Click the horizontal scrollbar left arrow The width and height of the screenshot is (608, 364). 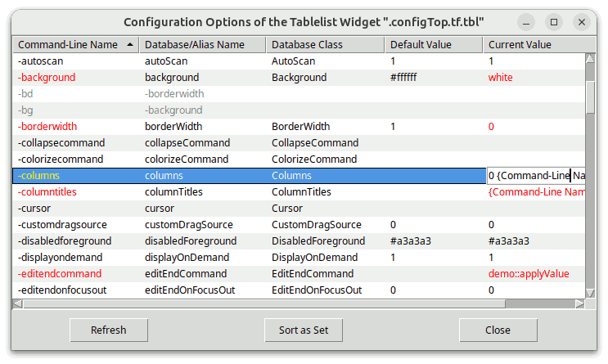17,304
